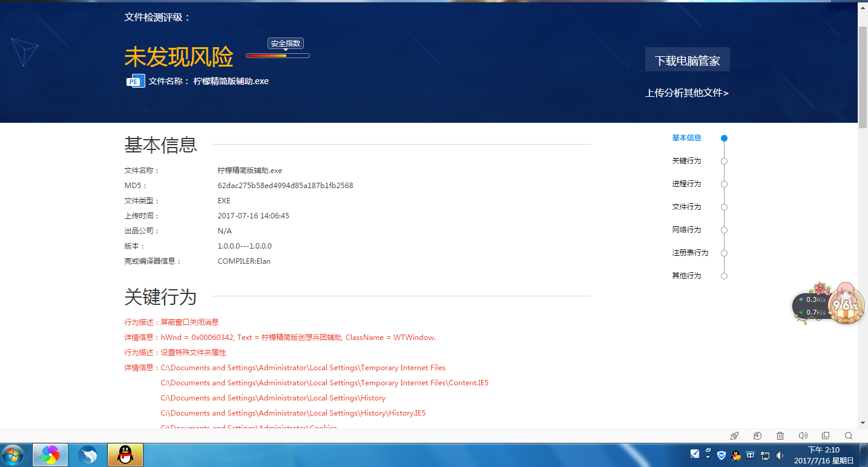Click path ending Temporary Internet Files\Content.IE5
The height and width of the screenshot is (467, 868).
(324, 383)
